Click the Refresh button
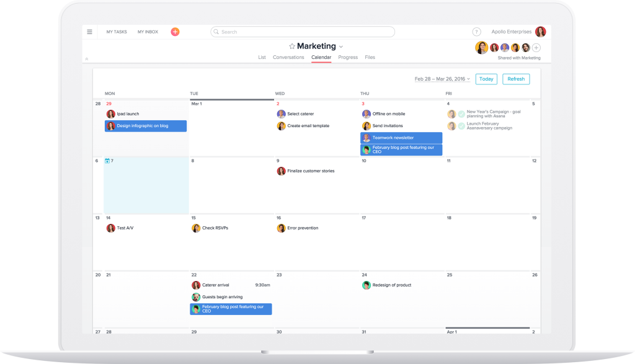Image resolution: width=635 pixels, height=364 pixels. click(516, 79)
